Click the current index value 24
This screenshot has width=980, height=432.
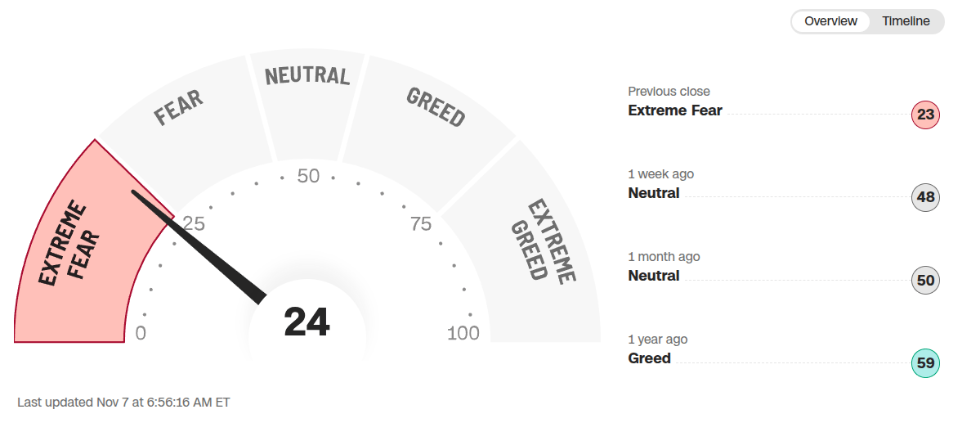coord(307,322)
